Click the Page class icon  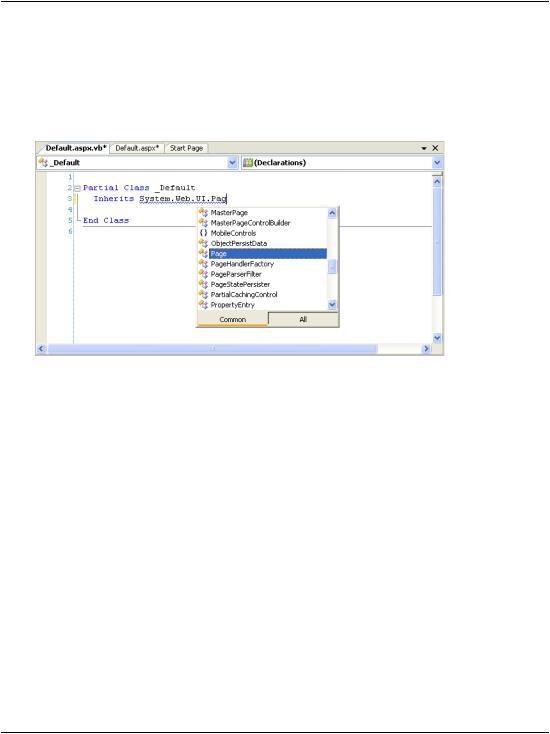coord(203,253)
